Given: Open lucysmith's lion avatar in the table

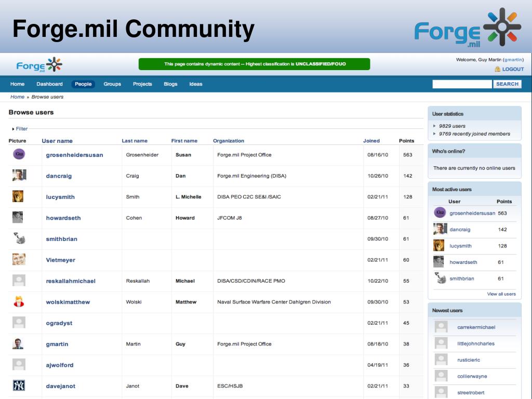Looking at the screenshot, I should tap(18, 196).
